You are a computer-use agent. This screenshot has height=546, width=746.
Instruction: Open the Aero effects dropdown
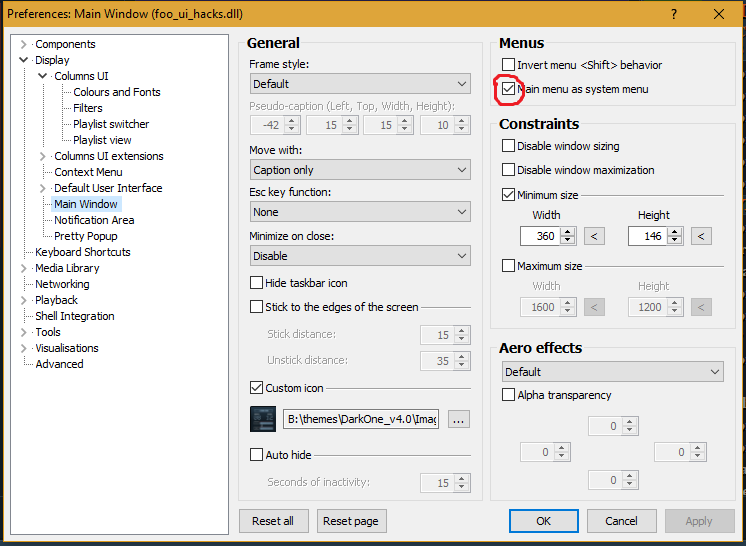pos(612,371)
